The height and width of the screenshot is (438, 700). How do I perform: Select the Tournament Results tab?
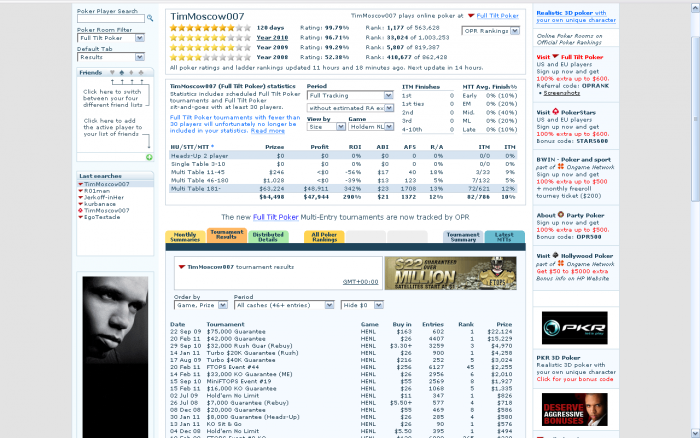(227, 235)
